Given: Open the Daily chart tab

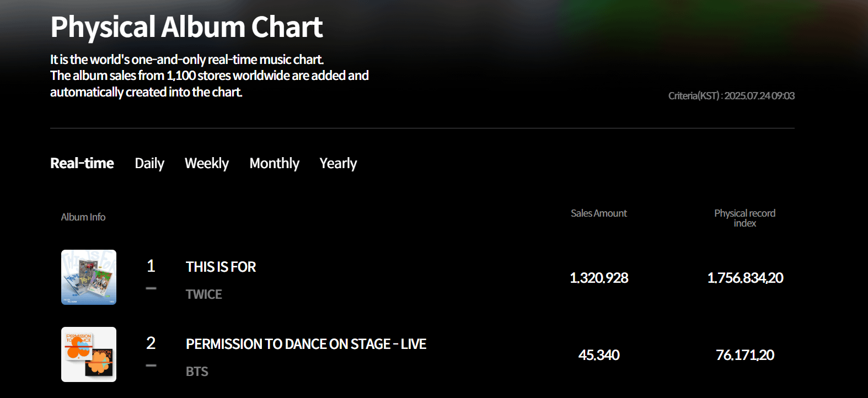Looking at the screenshot, I should (x=149, y=163).
